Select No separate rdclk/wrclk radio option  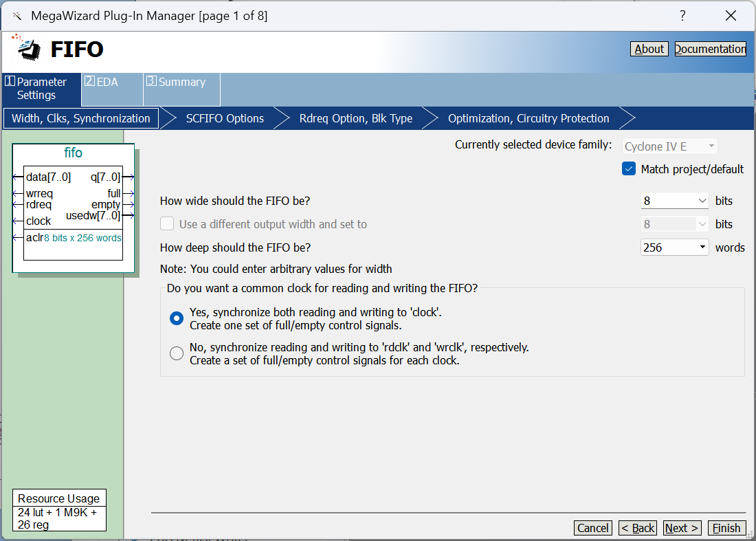point(177,353)
